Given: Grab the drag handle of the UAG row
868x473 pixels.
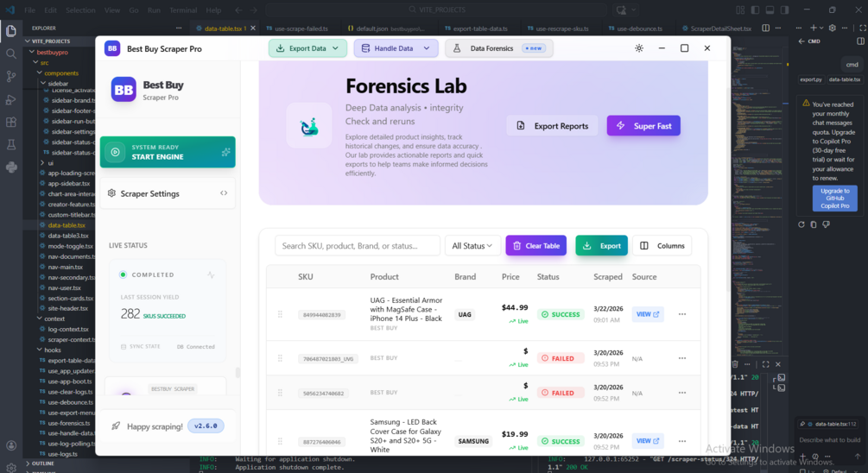Looking at the screenshot, I should click(x=280, y=314).
